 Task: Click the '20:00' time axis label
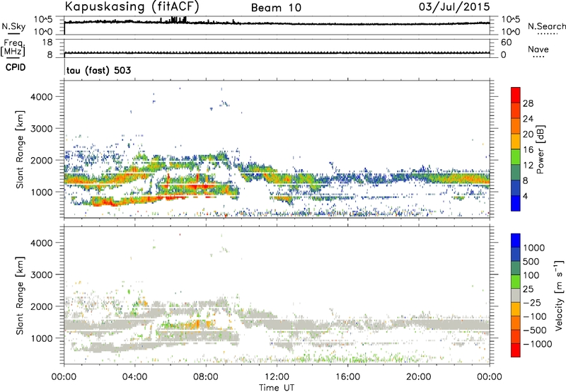tap(419, 377)
